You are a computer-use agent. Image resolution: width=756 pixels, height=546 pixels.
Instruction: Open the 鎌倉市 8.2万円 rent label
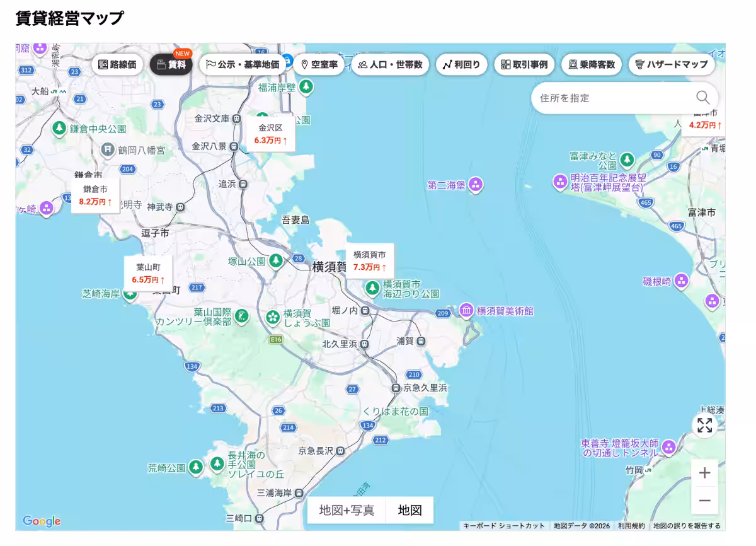[95, 195]
